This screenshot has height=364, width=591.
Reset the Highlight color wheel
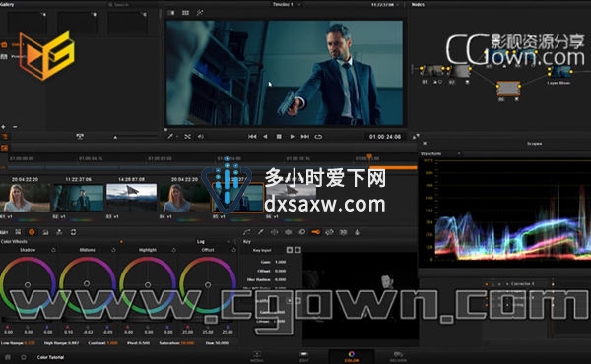click(x=173, y=250)
